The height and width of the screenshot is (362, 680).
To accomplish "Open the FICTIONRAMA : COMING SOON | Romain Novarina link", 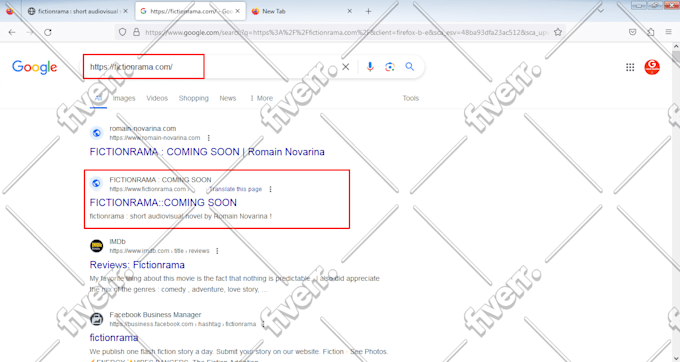I will click(207, 152).
